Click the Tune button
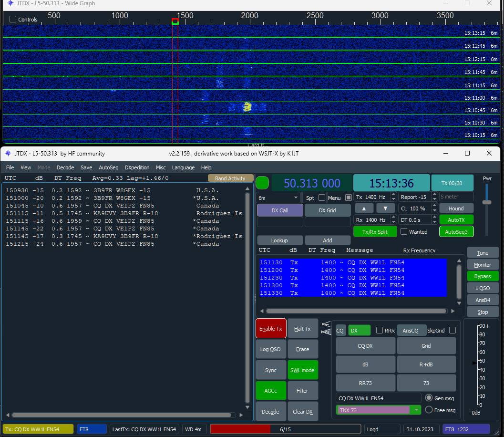 coord(483,253)
